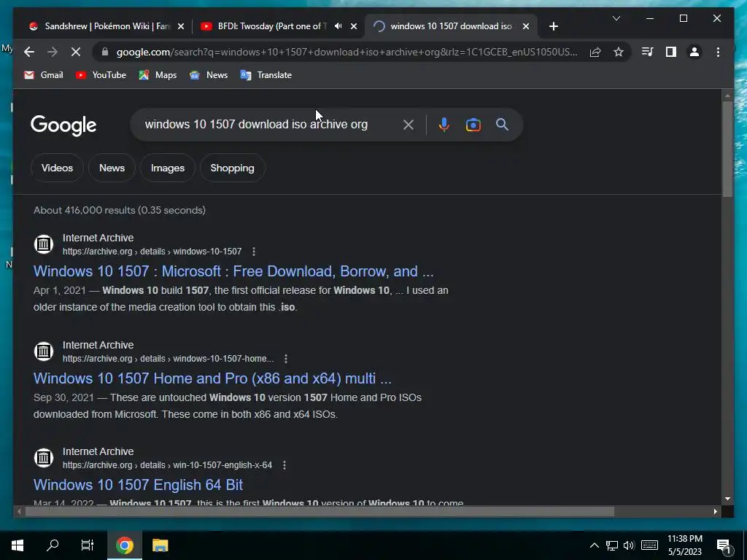
Task: Click the horizontal scrollbar thumb
Action: point(320,512)
